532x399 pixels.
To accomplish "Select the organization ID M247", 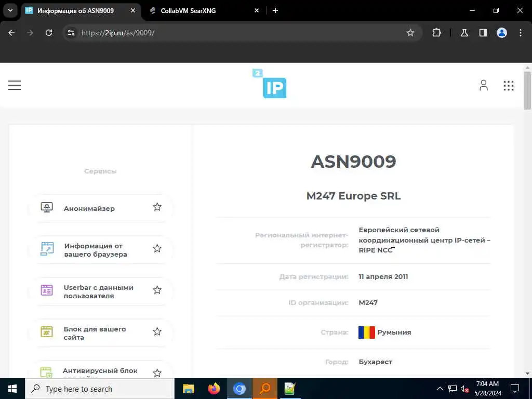I will (368, 302).
